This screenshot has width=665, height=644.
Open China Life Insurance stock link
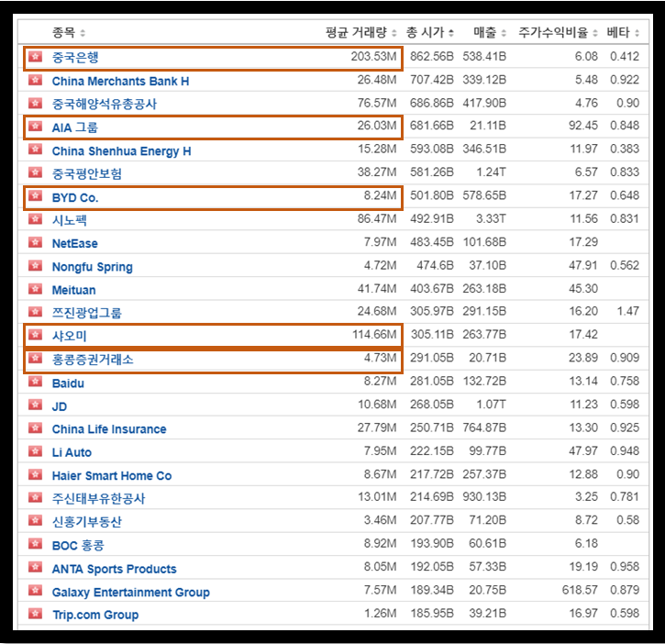(x=109, y=429)
